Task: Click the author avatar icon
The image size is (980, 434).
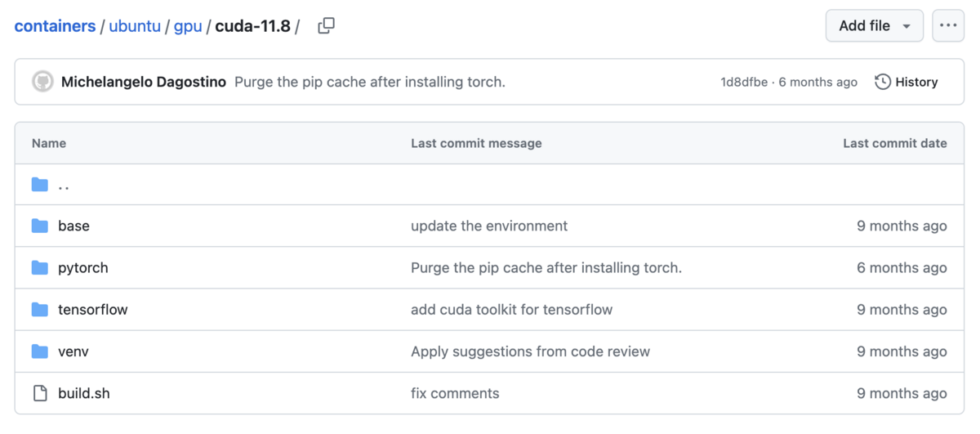Action: coord(42,82)
